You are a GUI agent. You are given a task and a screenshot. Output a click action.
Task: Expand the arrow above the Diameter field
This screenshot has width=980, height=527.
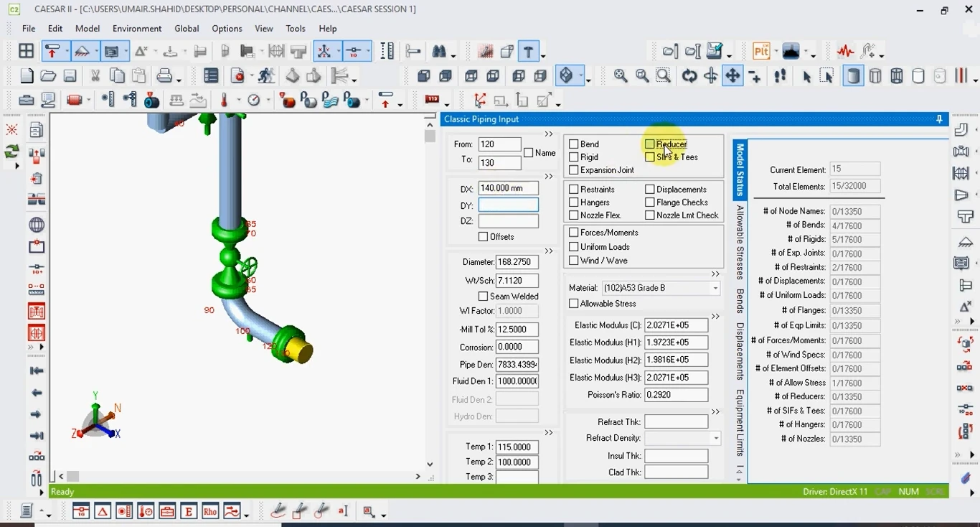click(549, 251)
